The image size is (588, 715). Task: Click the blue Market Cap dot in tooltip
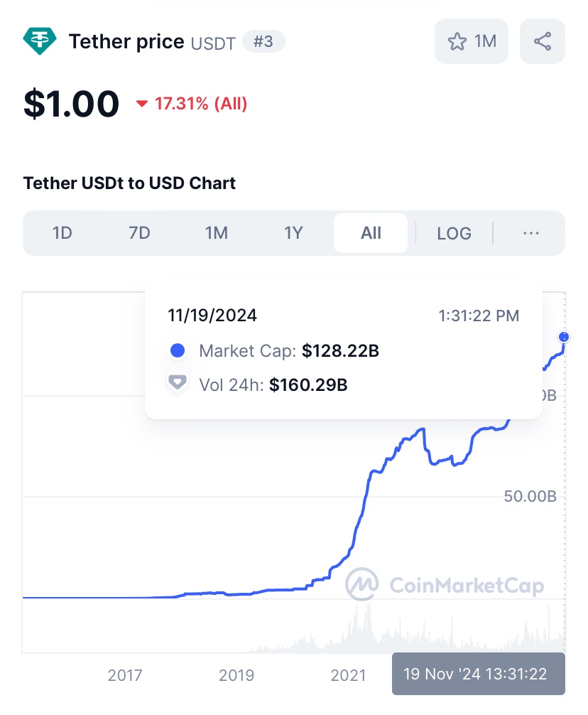pyautogui.click(x=178, y=350)
